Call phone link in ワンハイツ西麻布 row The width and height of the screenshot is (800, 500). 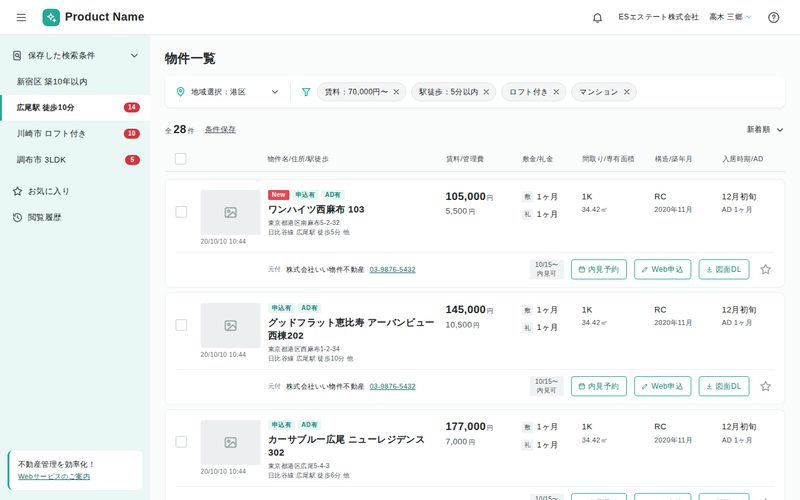point(392,269)
